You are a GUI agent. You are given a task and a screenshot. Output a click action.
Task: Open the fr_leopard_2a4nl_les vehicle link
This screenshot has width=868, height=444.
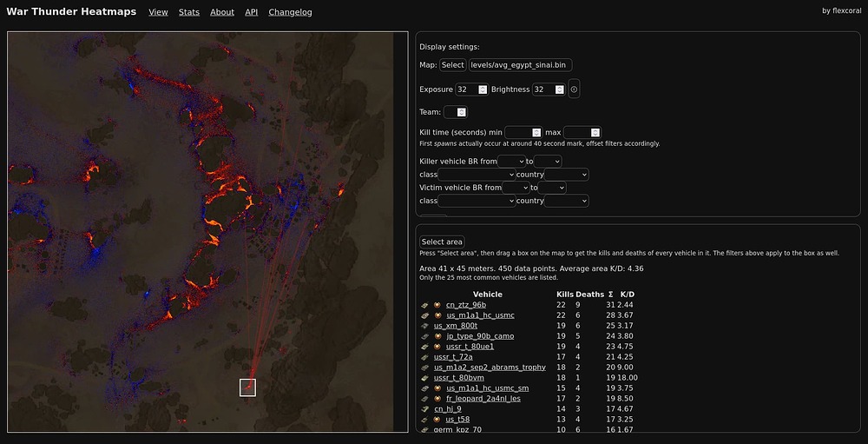[x=483, y=399]
